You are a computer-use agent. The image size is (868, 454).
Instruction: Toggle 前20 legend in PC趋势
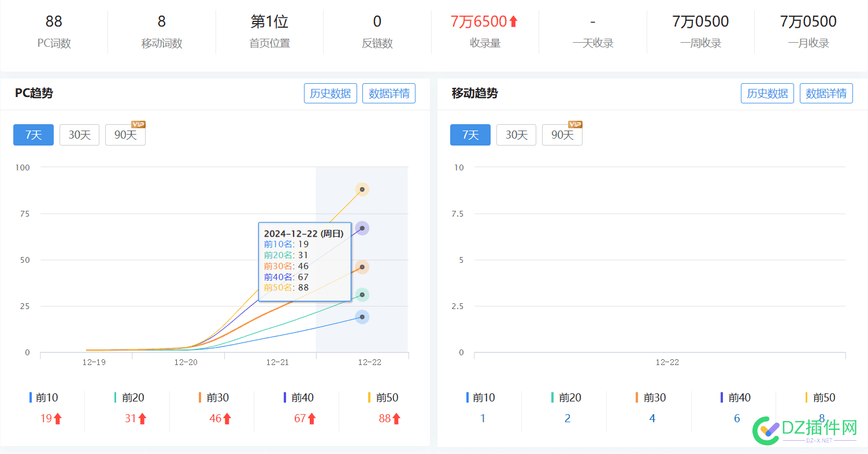[x=129, y=397]
